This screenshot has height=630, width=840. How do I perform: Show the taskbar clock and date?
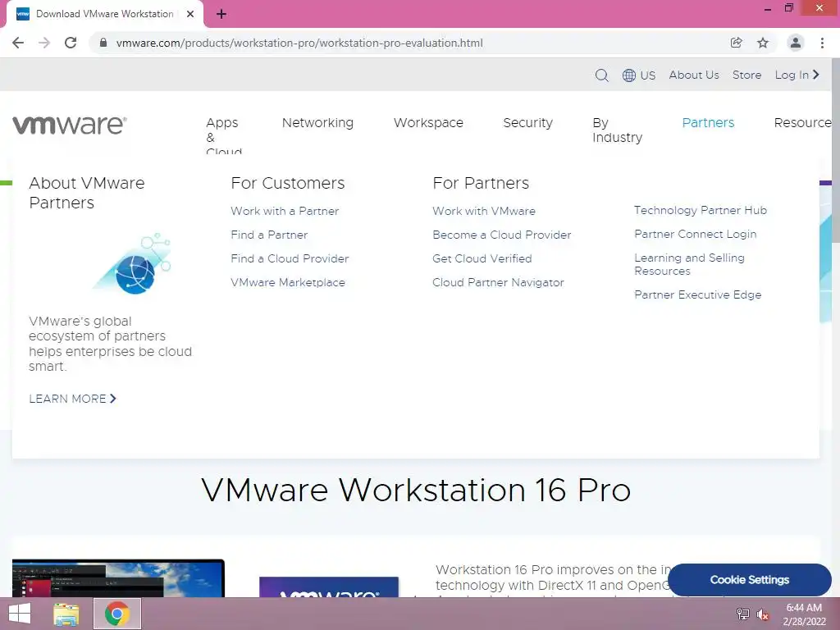point(804,614)
